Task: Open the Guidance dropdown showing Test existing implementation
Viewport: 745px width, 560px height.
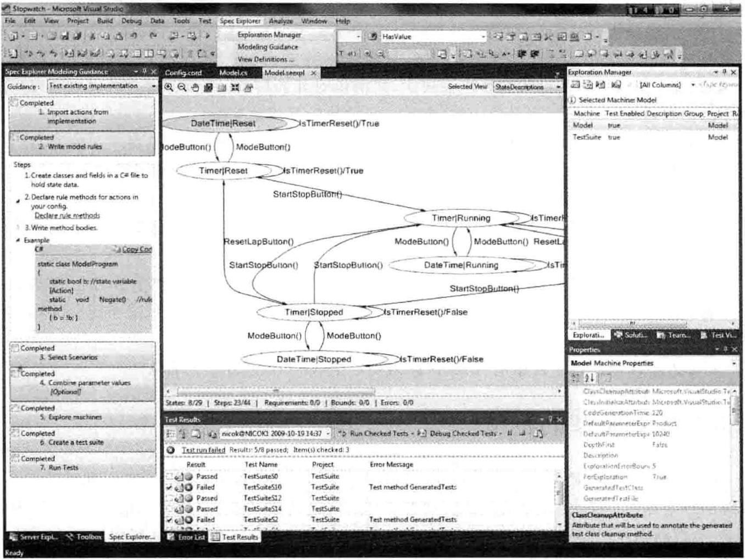Action: 103,86
